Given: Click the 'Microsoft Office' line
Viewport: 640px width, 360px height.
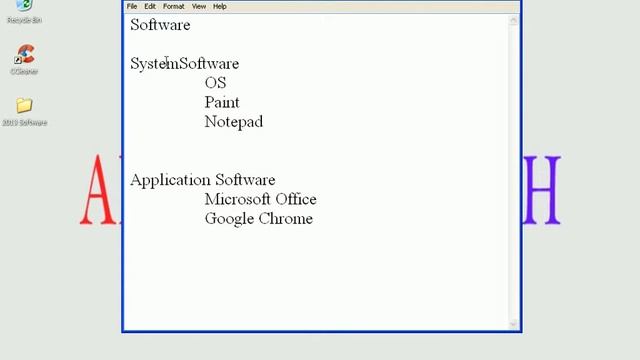Looking at the screenshot, I should (x=260, y=199).
